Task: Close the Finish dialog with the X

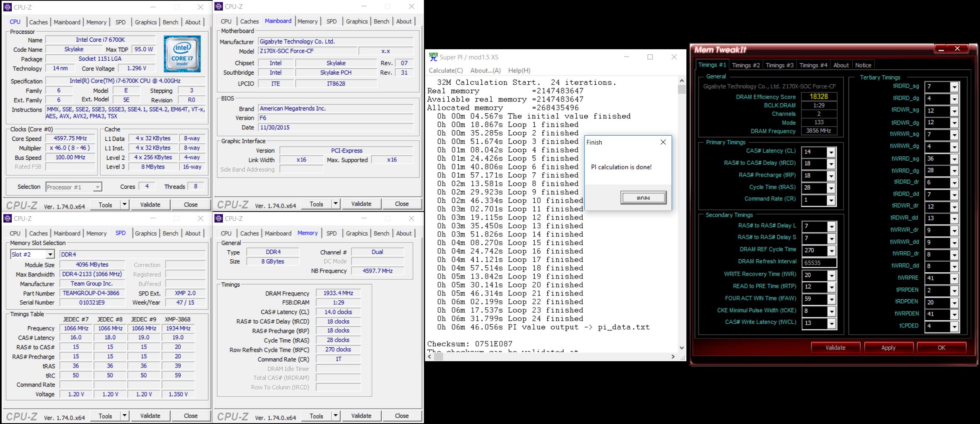Action: [663, 142]
